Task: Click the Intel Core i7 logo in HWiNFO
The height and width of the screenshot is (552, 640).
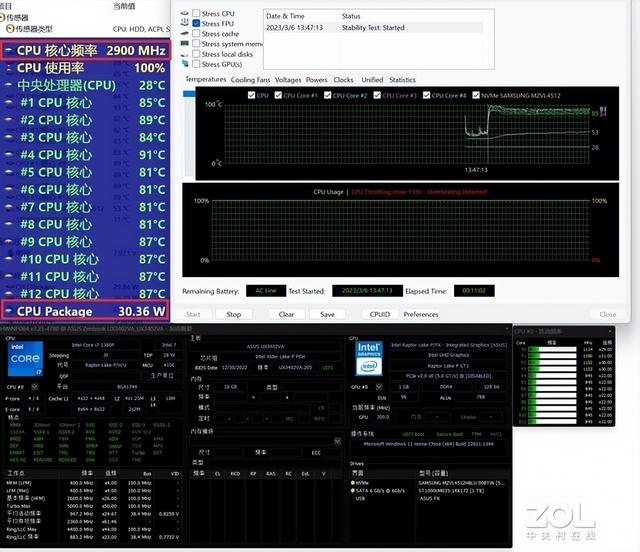Action: [x=25, y=358]
